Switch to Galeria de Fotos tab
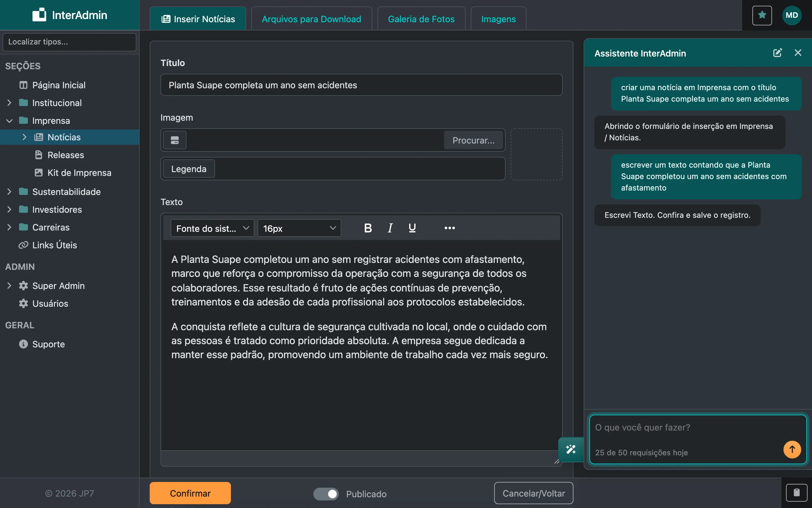This screenshot has height=508, width=812. 421,19
